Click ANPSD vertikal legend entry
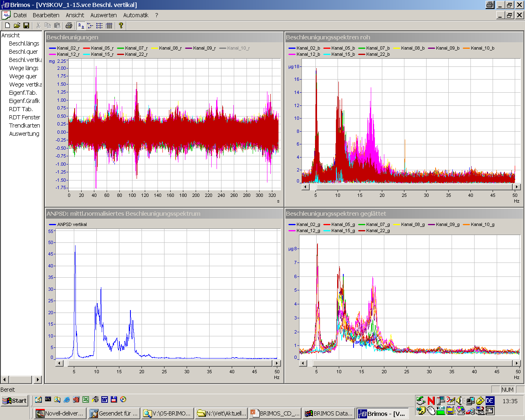The height and width of the screenshot is (420, 525). point(68,224)
